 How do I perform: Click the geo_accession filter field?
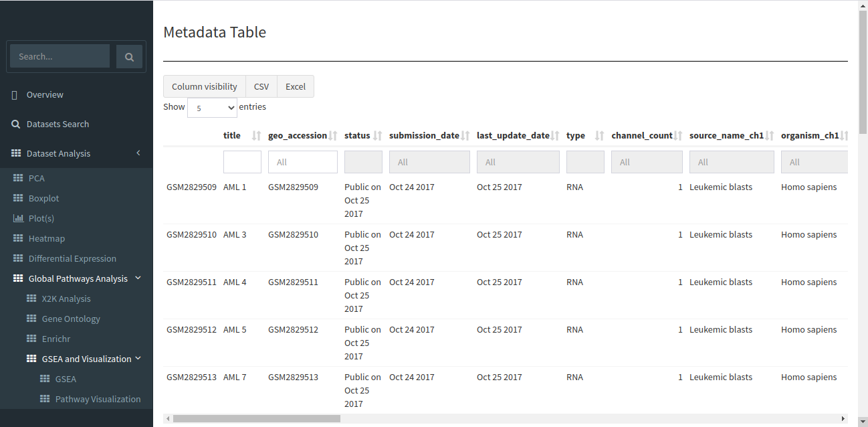tap(303, 162)
